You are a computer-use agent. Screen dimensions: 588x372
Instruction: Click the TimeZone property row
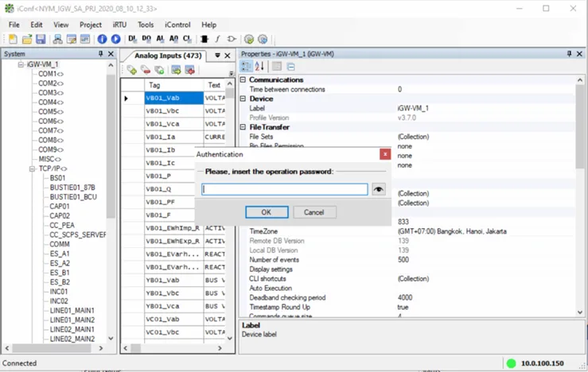pyautogui.click(x=407, y=231)
